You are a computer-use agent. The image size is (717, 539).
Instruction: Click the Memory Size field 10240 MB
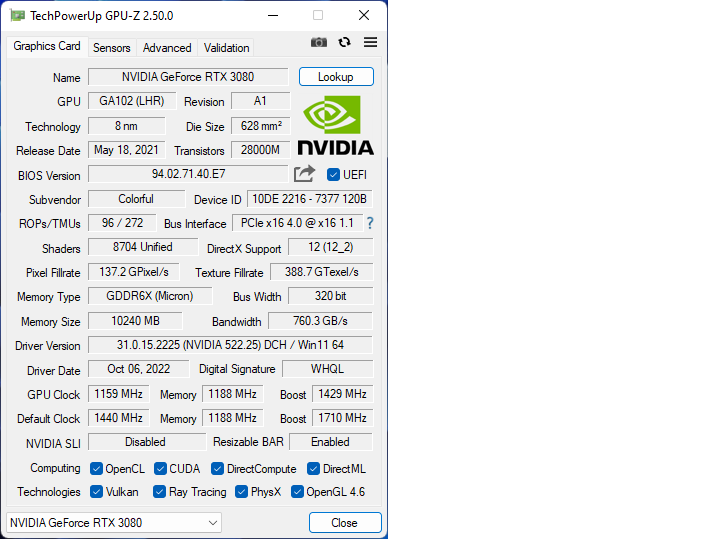click(135, 321)
